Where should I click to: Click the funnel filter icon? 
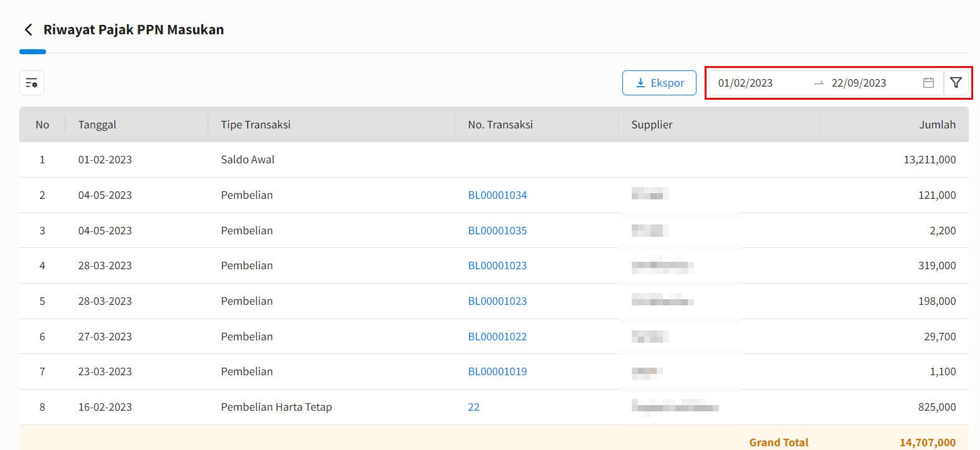coord(956,83)
